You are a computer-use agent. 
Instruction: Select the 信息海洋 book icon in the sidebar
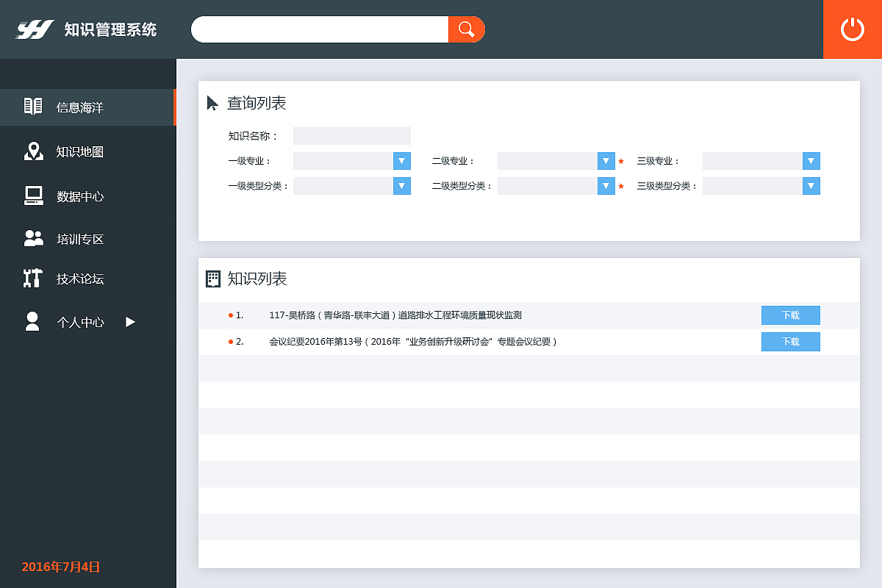(x=32, y=107)
